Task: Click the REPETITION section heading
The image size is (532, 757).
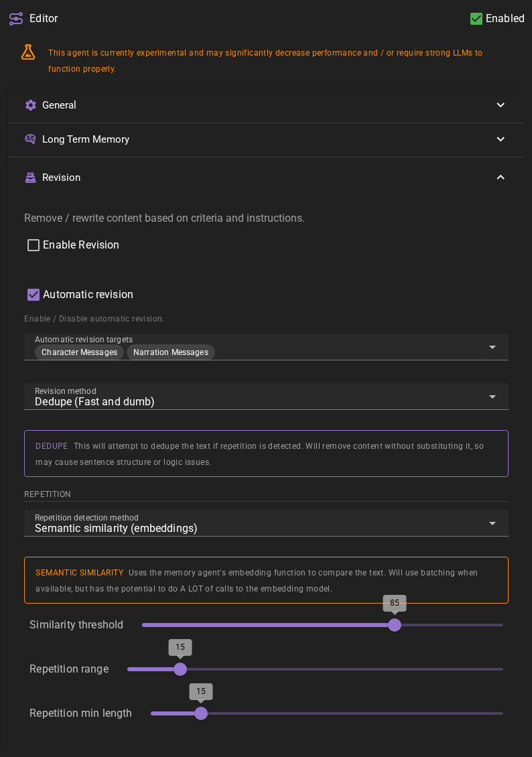Action: 48,494
